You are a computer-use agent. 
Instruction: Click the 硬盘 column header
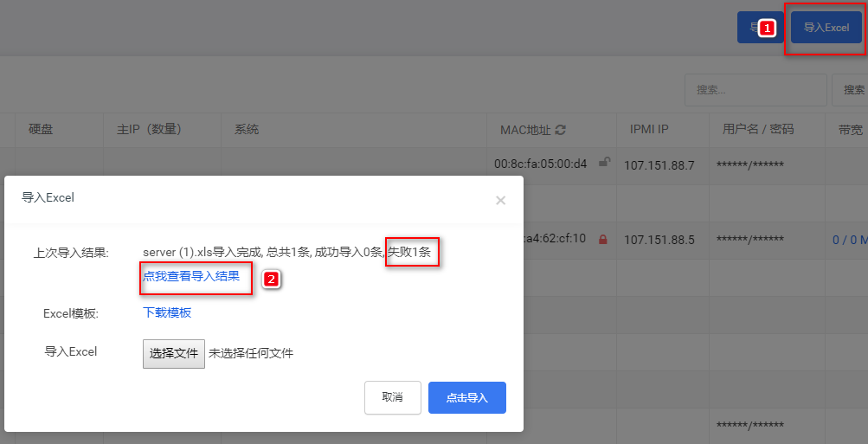pos(41,130)
